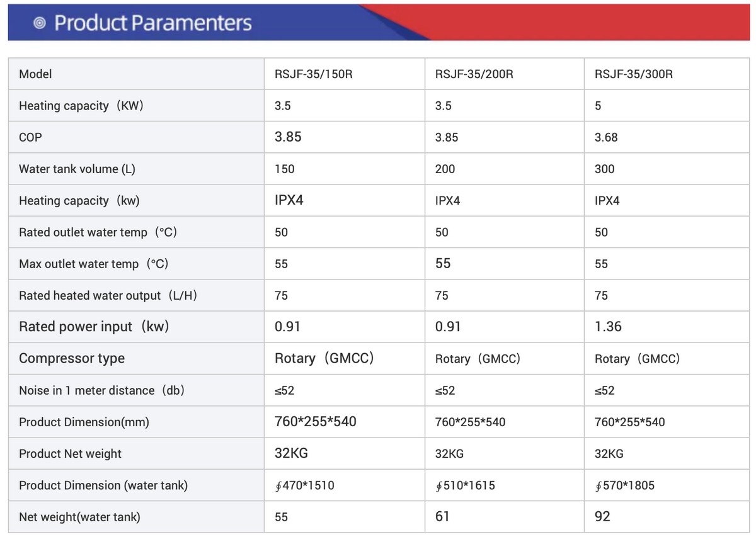Select the 300 water tank volume cell
Viewport: 756px width, 537px height.
tap(604, 169)
